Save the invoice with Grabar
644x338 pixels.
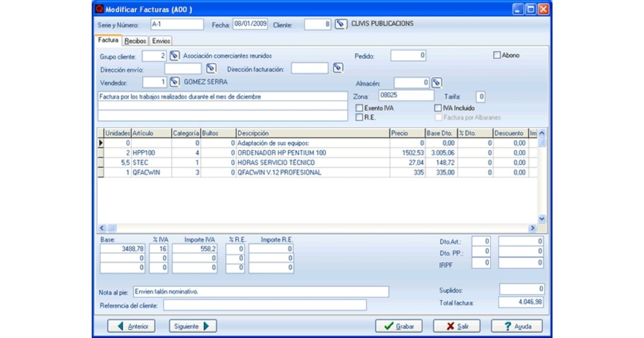point(399,326)
